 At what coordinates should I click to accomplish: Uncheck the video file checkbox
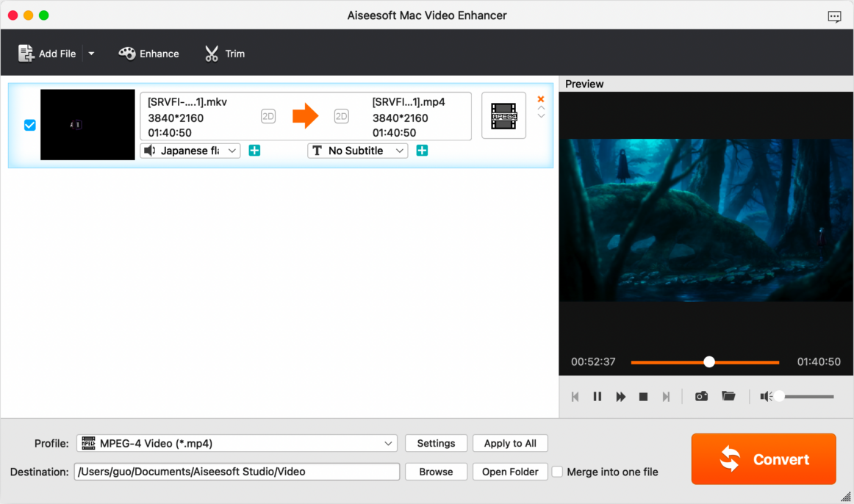30,125
